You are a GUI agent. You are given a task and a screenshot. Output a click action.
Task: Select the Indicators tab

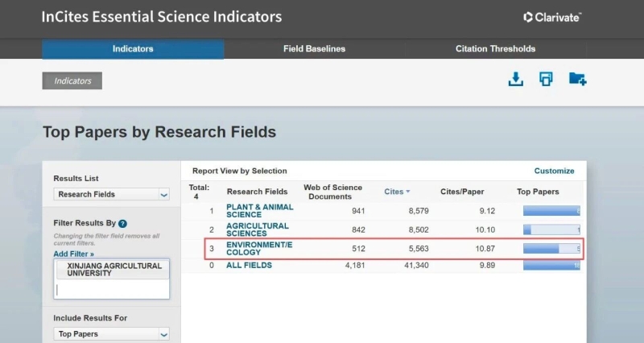coord(133,49)
